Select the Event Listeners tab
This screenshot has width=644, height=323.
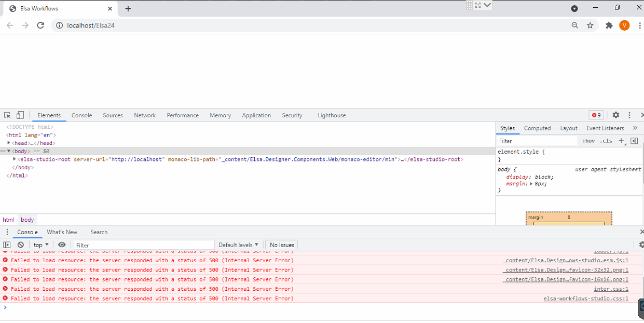[x=605, y=128]
